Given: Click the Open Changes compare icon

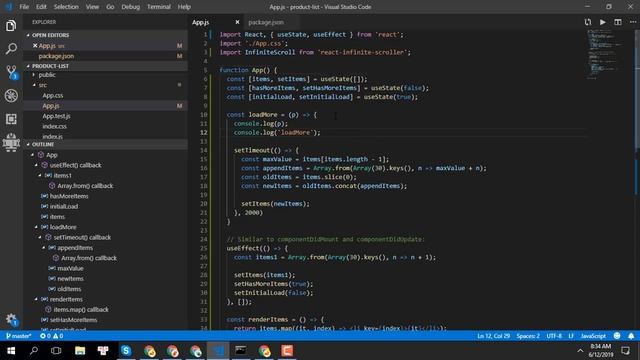Looking at the screenshot, I should coord(587,22).
